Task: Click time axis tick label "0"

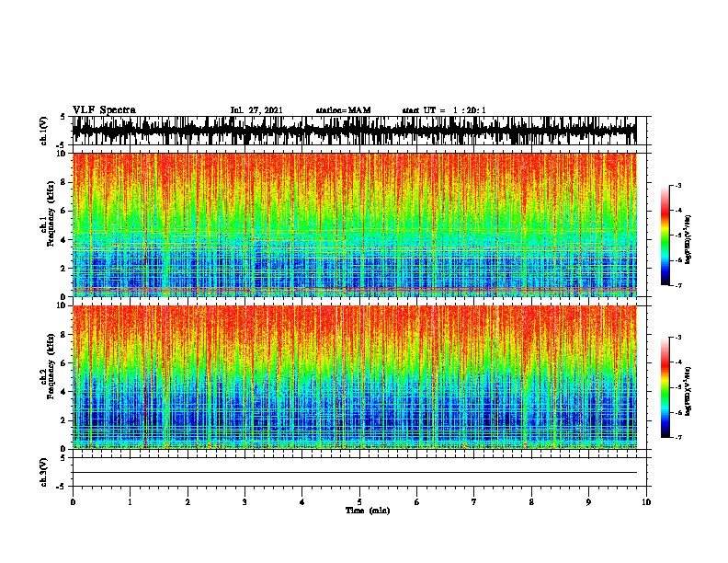Action: 73,502
